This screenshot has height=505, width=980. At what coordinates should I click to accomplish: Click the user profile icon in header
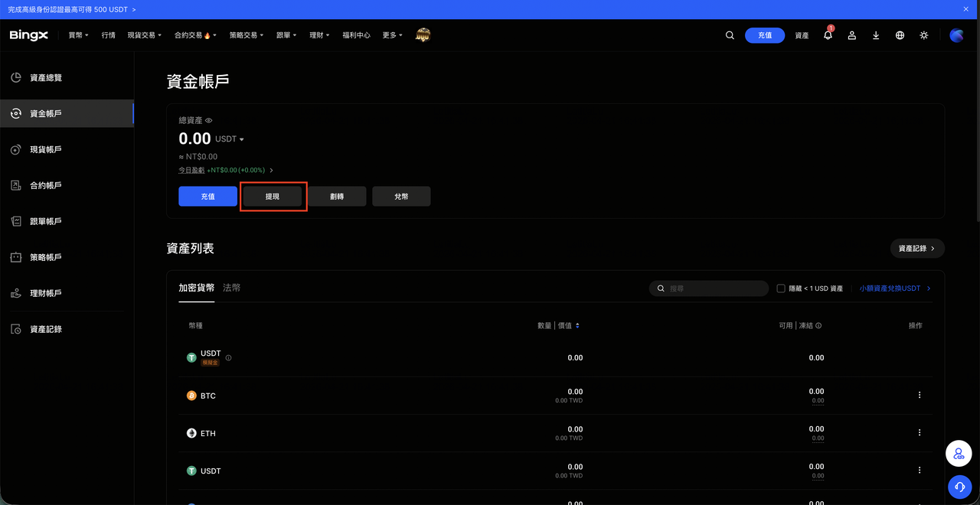[x=851, y=35]
